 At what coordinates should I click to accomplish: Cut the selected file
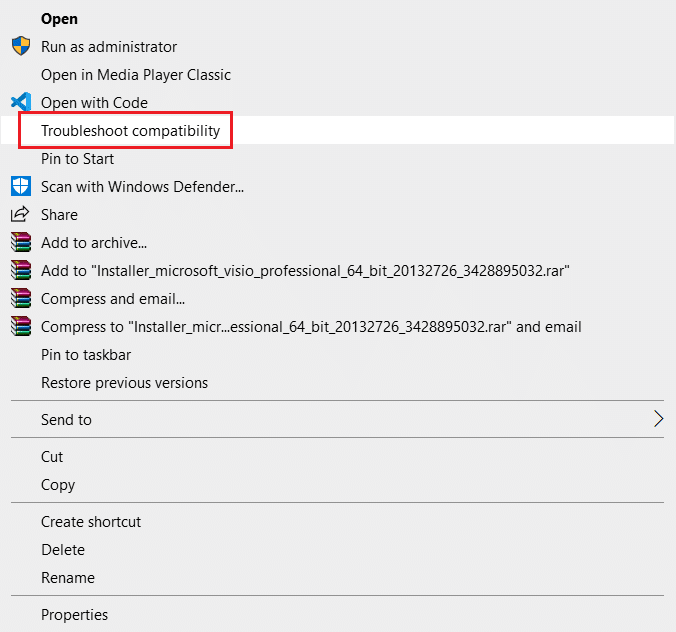pyautogui.click(x=52, y=457)
